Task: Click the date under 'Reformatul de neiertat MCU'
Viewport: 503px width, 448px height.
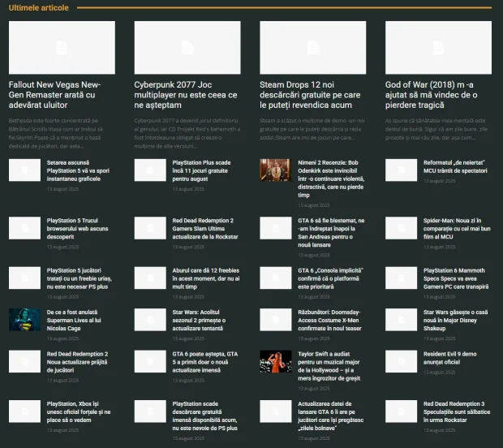Action: (439, 181)
